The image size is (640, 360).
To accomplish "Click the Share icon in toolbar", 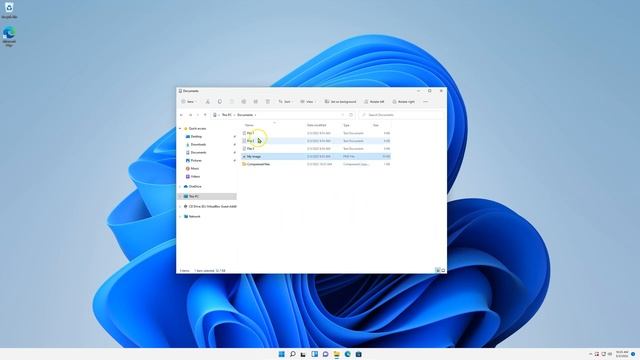I will [256, 102].
